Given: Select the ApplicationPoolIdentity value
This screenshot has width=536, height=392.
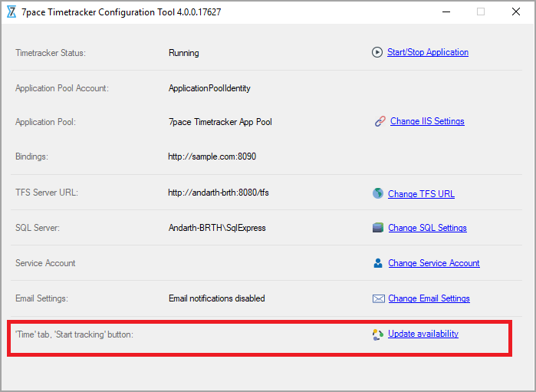Looking at the screenshot, I should pos(209,88).
